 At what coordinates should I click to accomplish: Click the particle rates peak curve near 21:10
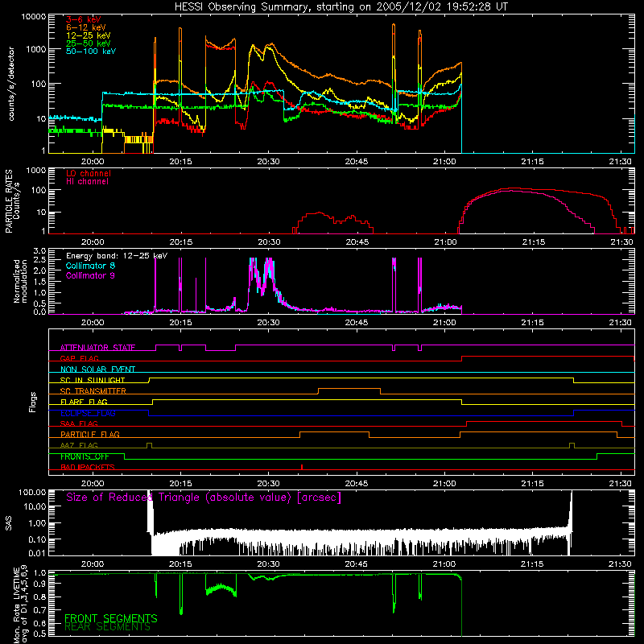(x=511, y=189)
